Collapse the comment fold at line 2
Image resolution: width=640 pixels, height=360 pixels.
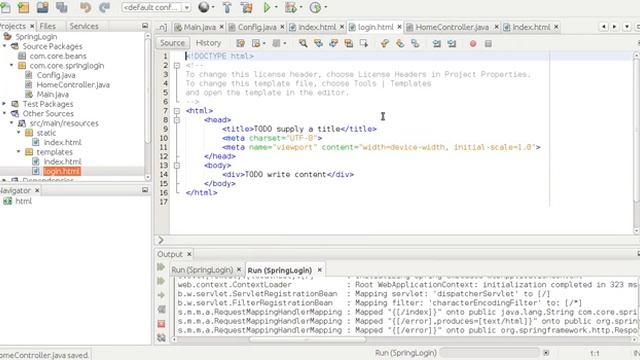177,65
